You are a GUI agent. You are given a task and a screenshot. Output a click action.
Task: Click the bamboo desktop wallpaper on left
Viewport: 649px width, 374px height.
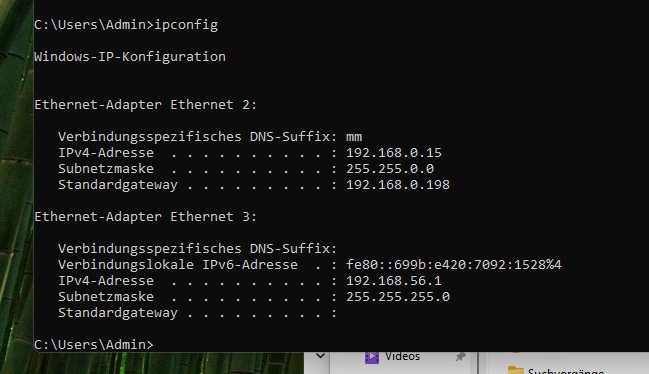point(17,186)
